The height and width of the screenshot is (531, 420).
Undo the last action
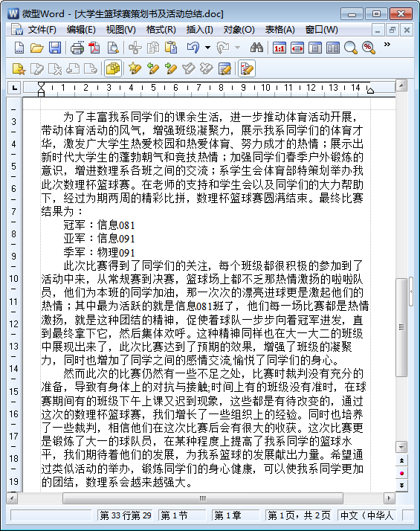(x=193, y=48)
